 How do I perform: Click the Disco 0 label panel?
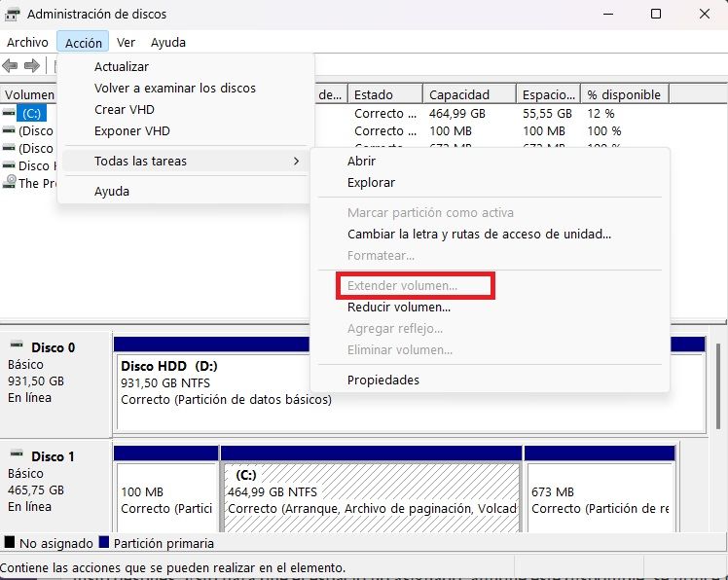pos(55,384)
